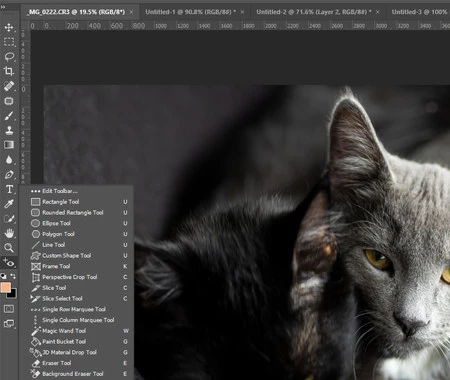The width and height of the screenshot is (450, 380).
Task: Choose Perspective Crop Tool from the flyout
Action: coord(77,277)
